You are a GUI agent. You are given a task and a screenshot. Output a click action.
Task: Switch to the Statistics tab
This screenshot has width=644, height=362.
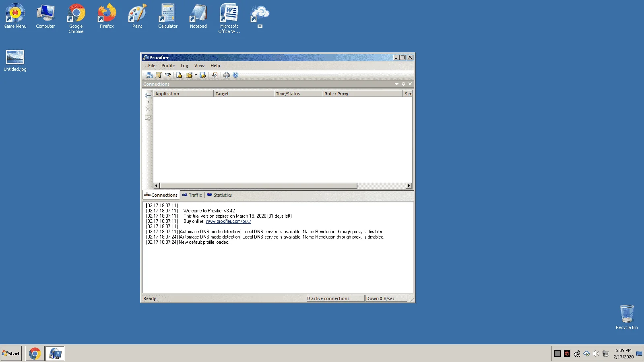point(219,195)
